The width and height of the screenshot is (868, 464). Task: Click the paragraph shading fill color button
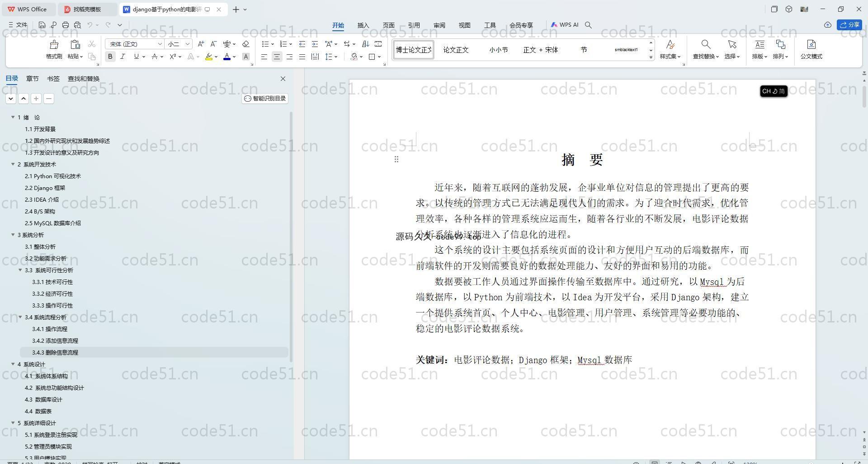(x=354, y=57)
